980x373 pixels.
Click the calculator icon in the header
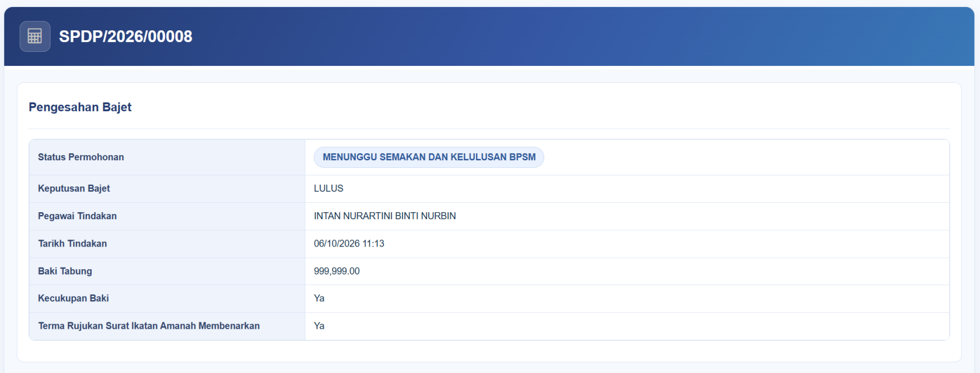35,36
